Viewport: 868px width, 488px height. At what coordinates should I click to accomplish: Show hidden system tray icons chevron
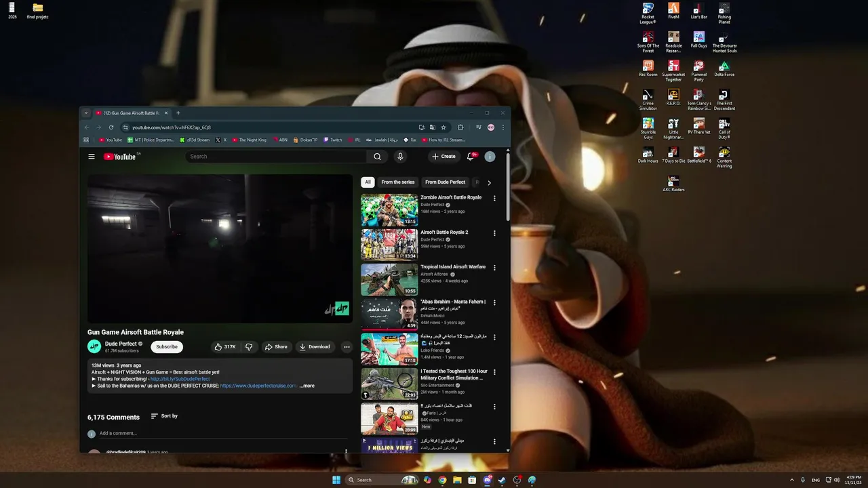[791, 480]
